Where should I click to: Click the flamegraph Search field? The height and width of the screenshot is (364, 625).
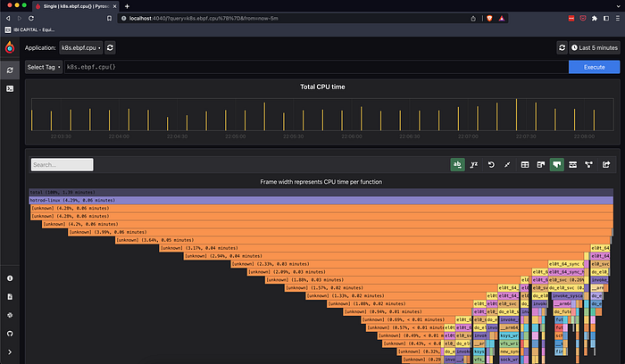[x=62, y=164]
